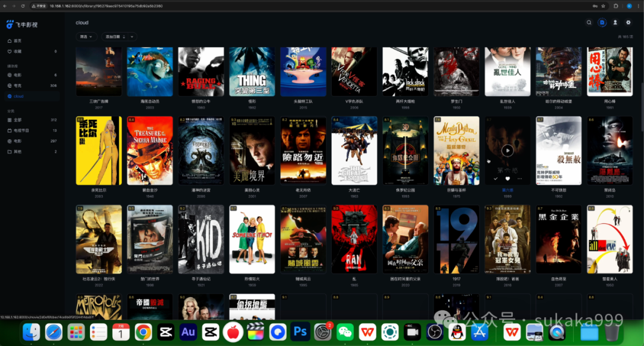Open the 1917 movie poster
This screenshot has width=644, height=346.
(x=457, y=239)
